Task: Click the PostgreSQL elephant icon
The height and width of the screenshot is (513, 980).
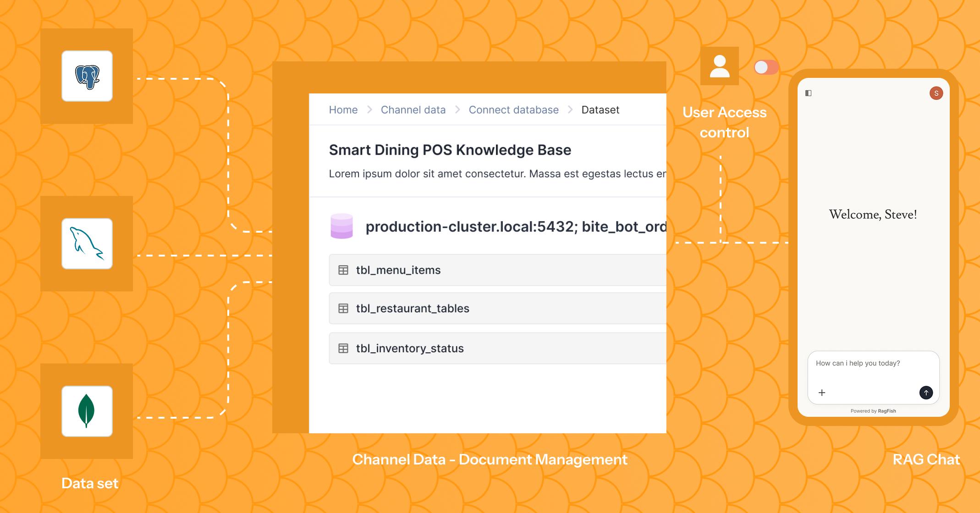Action: point(87,76)
